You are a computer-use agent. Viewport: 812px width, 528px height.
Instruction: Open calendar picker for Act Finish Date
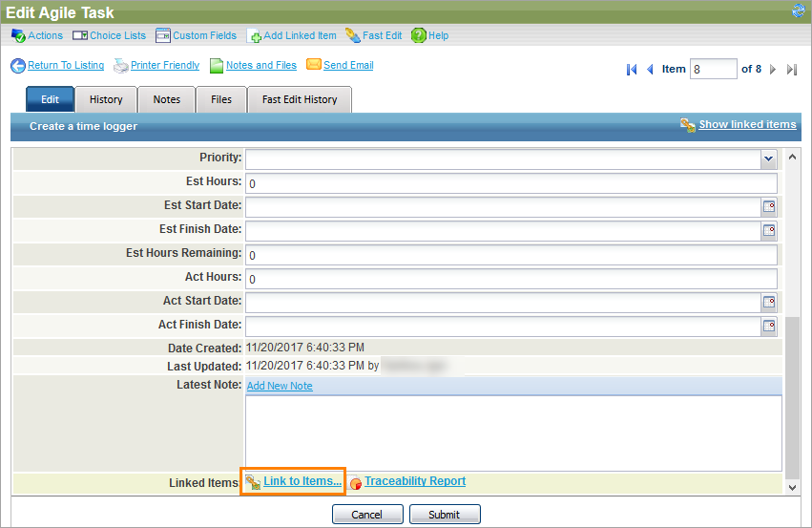pyautogui.click(x=769, y=326)
